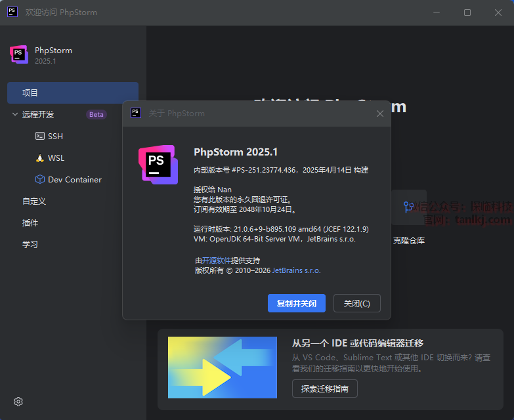The width and height of the screenshot is (514, 420).
Task: Click the PhpStorm icon in the title bar
Action: point(12,12)
